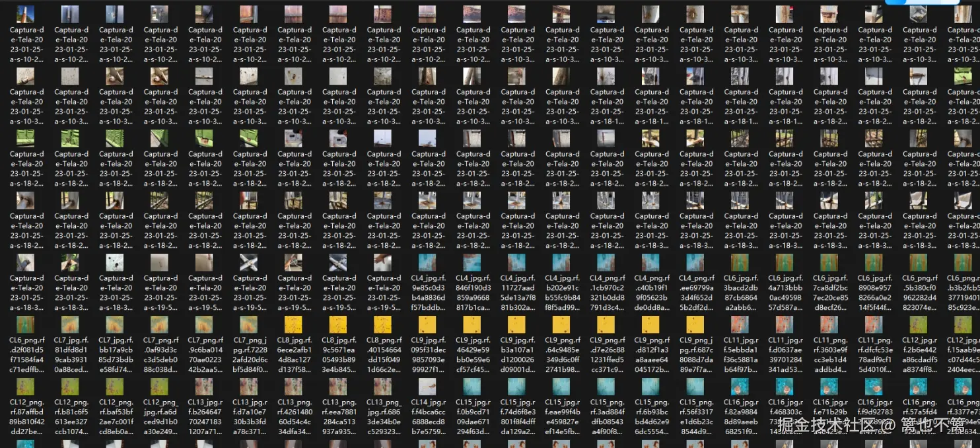Click the CL16_jpg.rf.f9d92783 thumbnail
The image size is (980, 448).
(875, 387)
